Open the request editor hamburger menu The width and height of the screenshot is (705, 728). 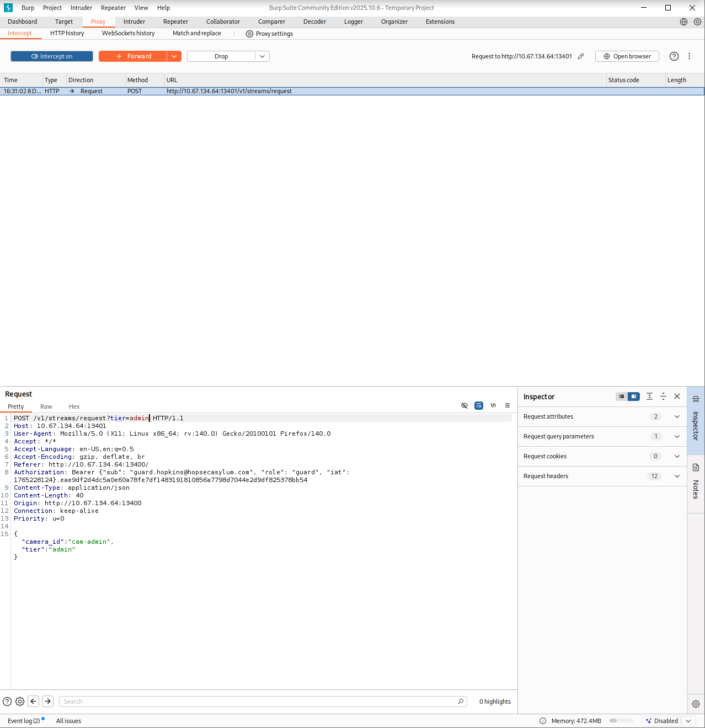click(x=508, y=405)
